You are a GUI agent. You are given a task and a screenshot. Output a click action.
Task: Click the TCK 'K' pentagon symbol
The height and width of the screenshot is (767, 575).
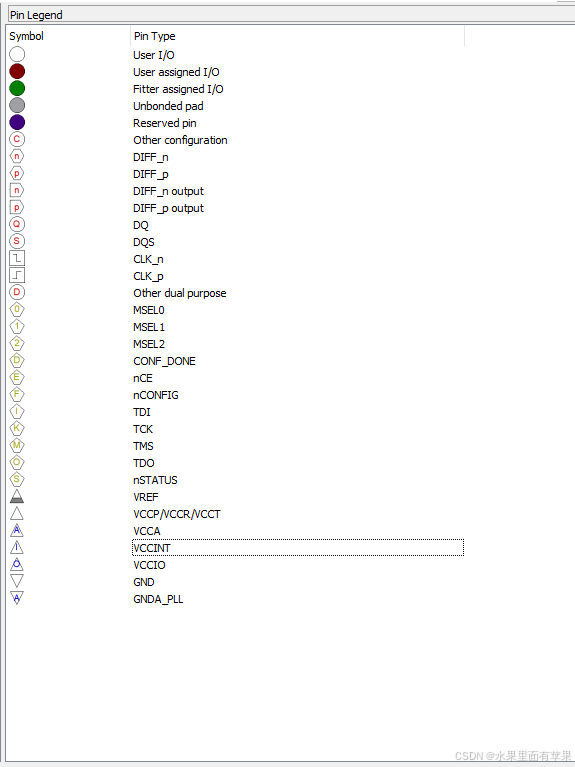coord(17,429)
